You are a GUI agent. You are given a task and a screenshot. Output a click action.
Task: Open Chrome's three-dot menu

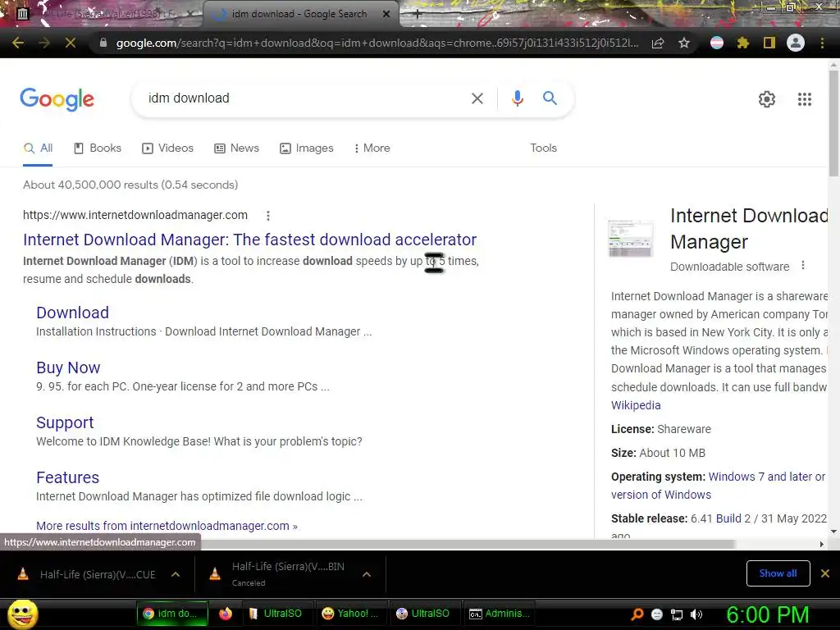[822, 43]
